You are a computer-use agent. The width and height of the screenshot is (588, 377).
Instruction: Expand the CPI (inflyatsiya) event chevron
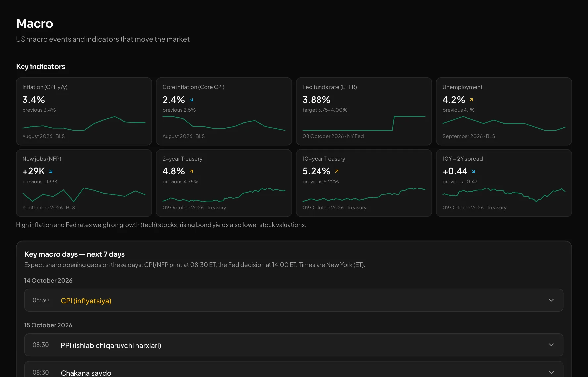[551, 300]
